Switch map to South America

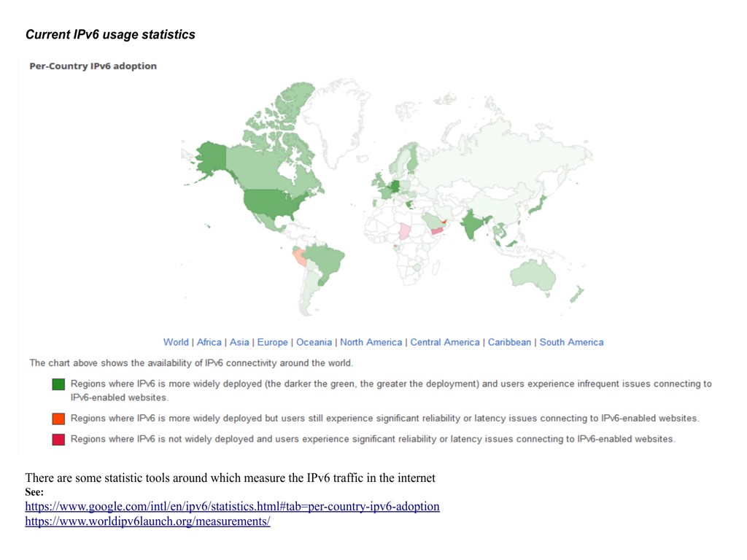coord(571,342)
